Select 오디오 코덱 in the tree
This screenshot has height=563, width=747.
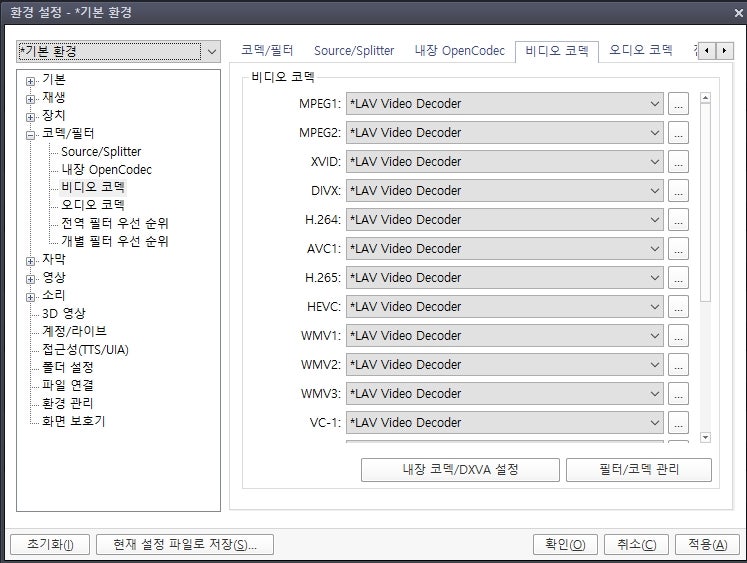tap(93, 205)
